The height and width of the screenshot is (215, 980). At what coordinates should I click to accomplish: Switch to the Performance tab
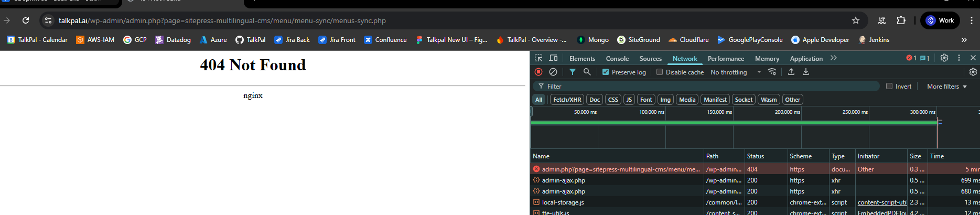point(726,59)
